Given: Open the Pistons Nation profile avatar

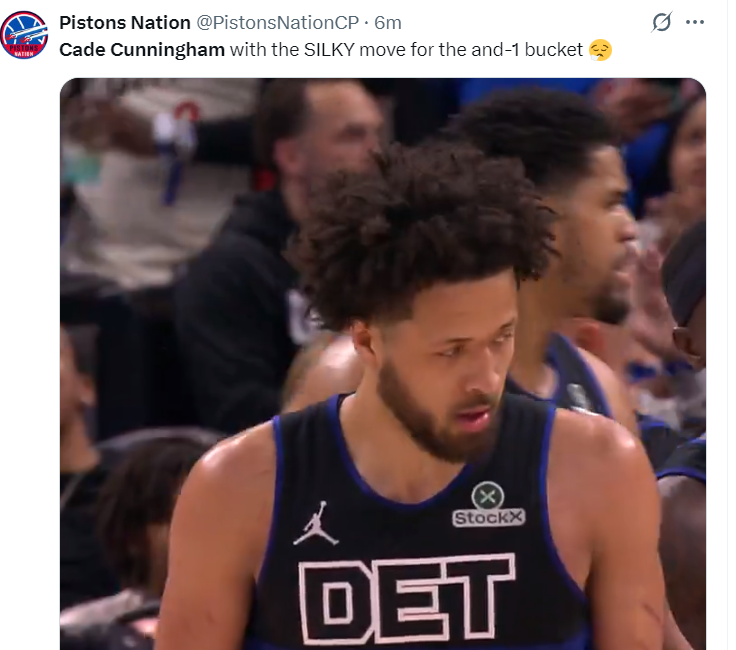Looking at the screenshot, I should click(24, 35).
